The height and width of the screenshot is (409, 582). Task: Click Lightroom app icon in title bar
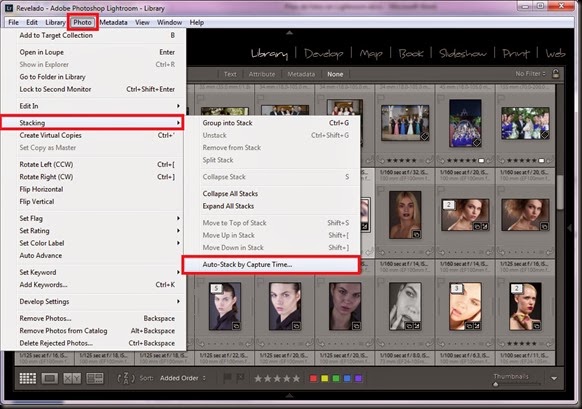9,8
